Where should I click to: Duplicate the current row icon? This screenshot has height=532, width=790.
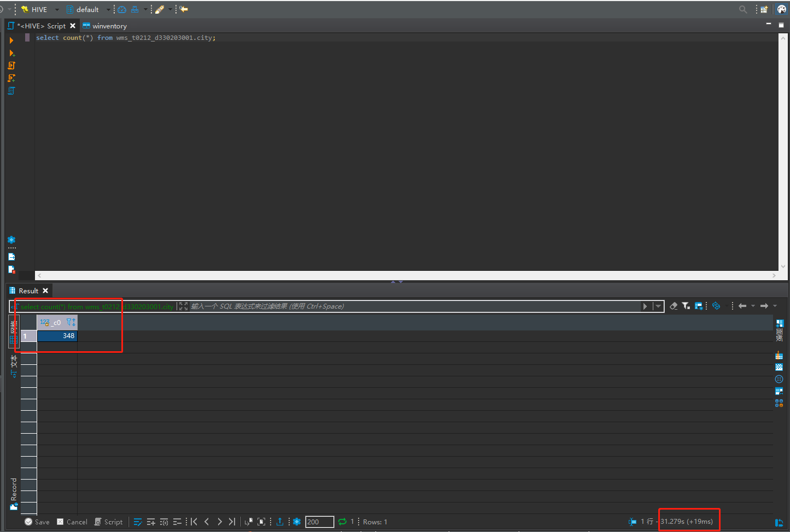[164, 522]
